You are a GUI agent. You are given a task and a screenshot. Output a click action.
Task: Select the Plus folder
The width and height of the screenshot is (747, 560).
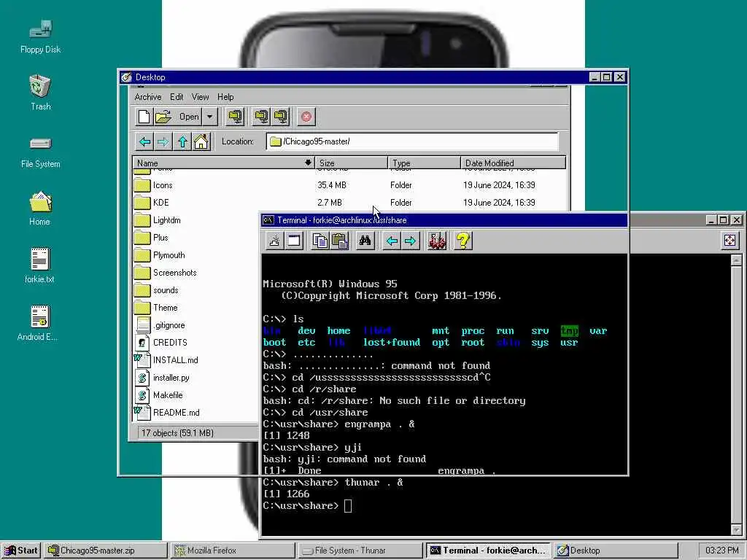(160, 238)
